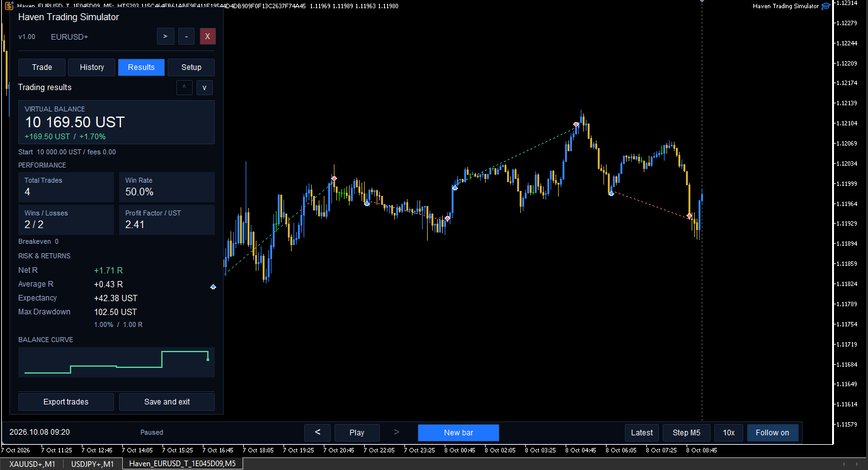Click the Expectancy +42.38 UST value
Screen dimensions: 868x470
tap(115, 298)
